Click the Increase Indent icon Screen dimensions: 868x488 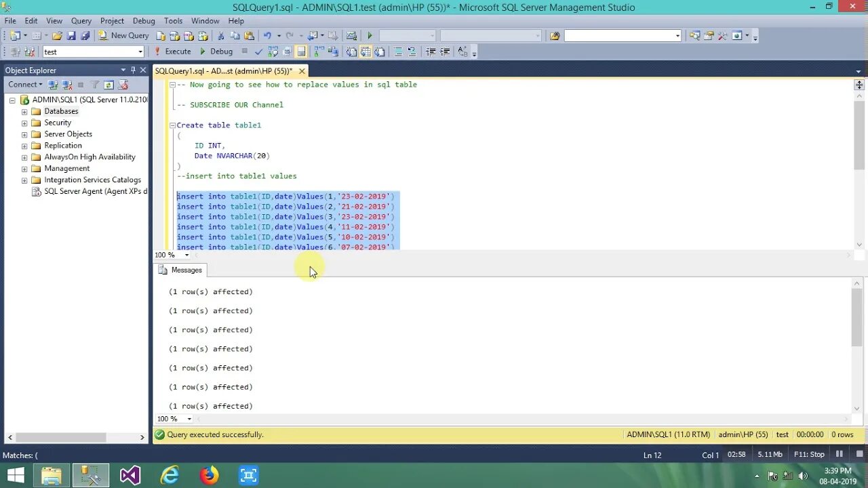[444, 51]
